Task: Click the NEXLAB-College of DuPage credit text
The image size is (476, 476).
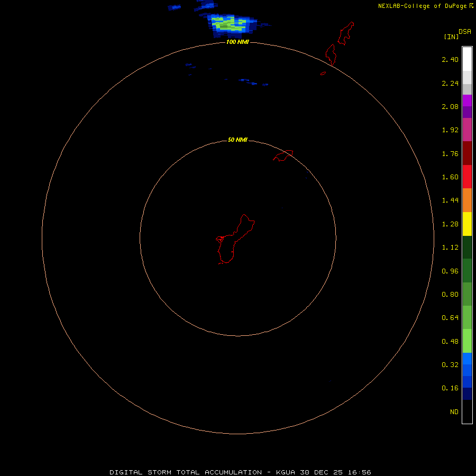Action: click(422, 6)
